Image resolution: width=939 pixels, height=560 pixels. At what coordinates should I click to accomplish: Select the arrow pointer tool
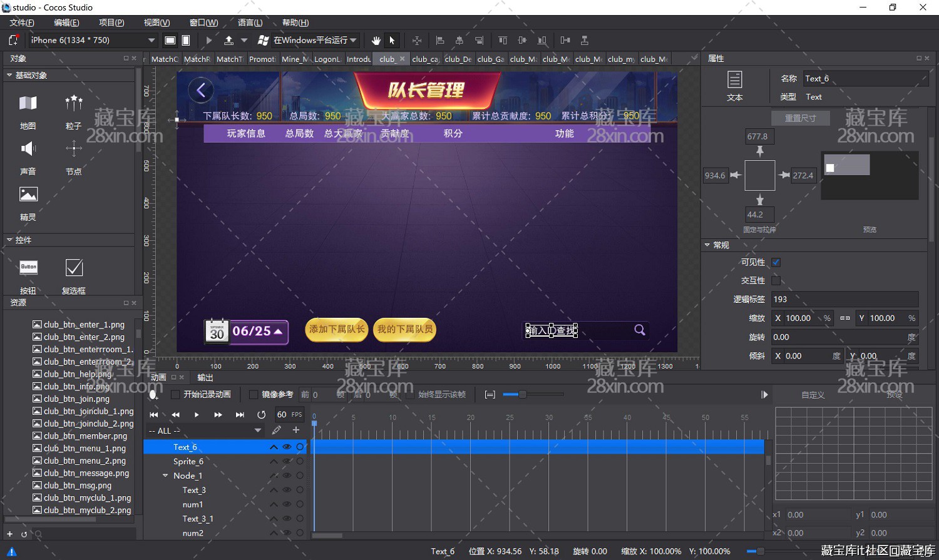tap(392, 40)
